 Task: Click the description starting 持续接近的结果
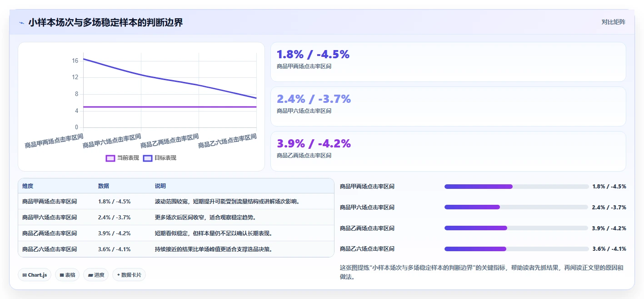point(214,249)
